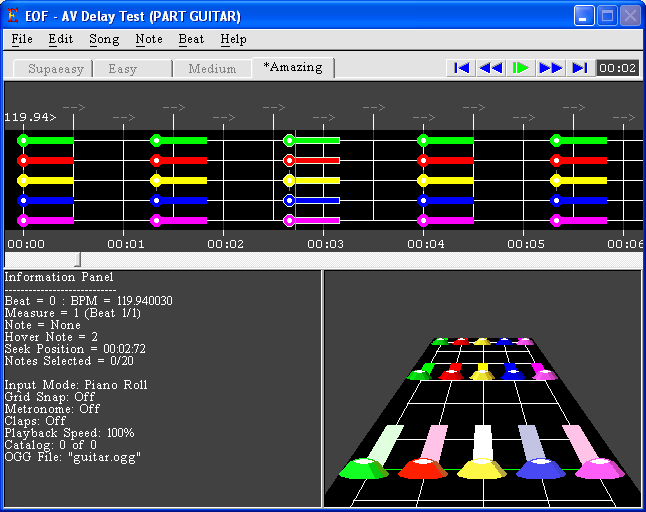Switch to the Supaeasy difficulty tab
646x512 pixels.
[55, 69]
